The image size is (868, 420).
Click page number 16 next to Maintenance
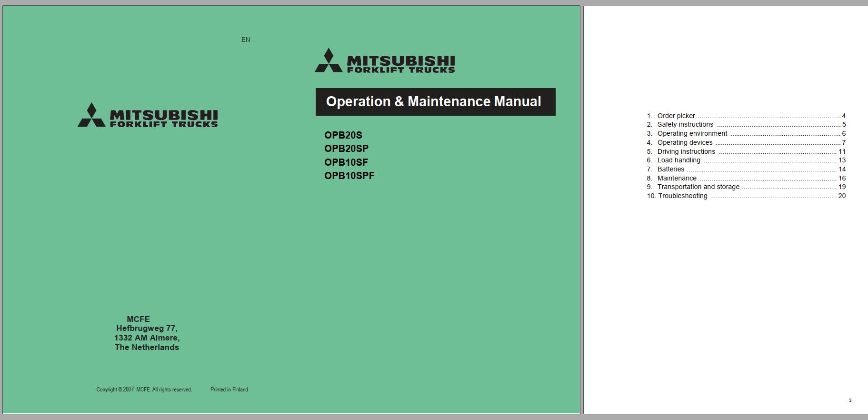842,178
